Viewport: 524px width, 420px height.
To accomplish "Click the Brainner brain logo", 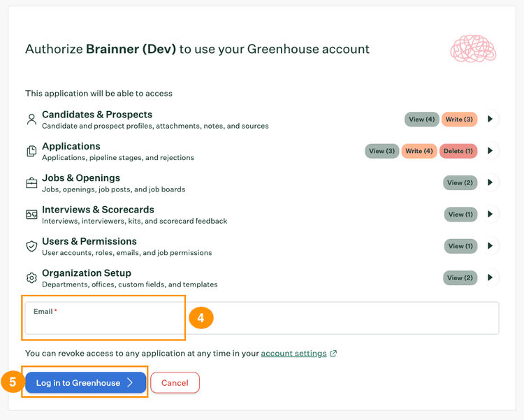I will pos(473,48).
